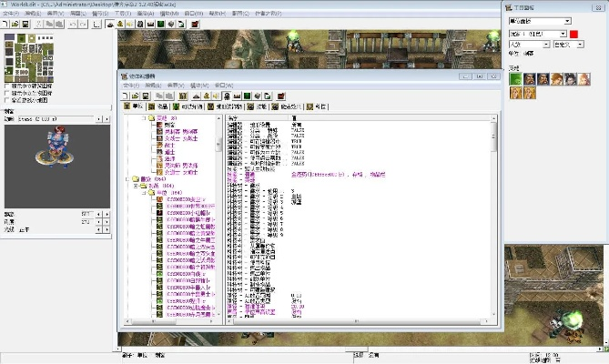This screenshot has height=364, width=609.
Task: Open the palette type dropdown at top of tool palette
Action: (540, 20)
